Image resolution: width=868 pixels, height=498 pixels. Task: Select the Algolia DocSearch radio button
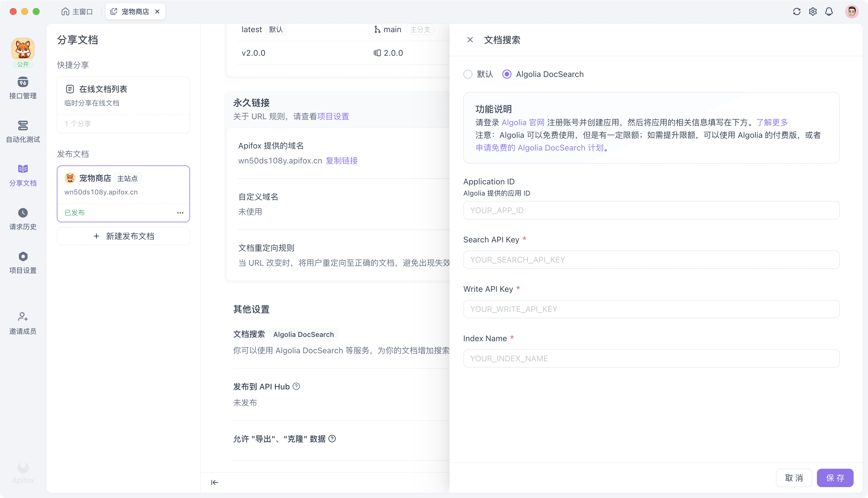pyautogui.click(x=507, y=74)
